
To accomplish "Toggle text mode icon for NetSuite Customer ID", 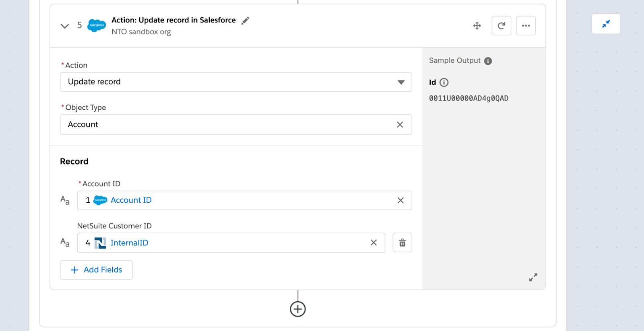I will [65, 243].
